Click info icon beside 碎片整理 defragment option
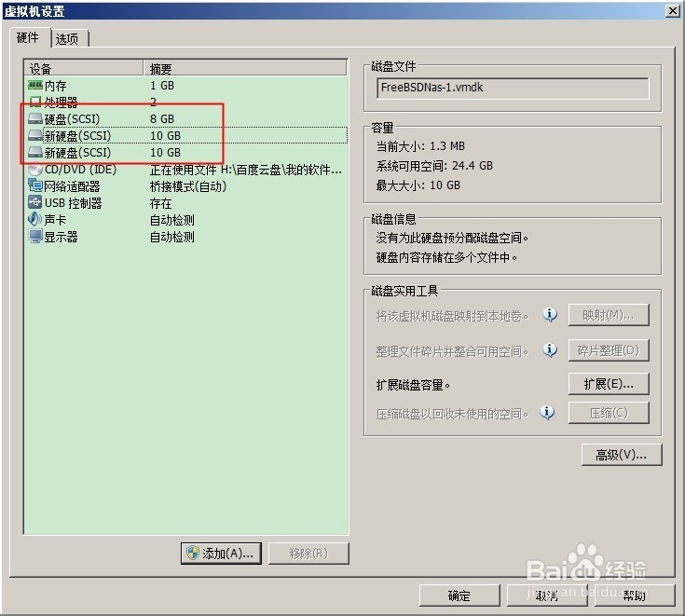The image size is (685, 616). 550,350
